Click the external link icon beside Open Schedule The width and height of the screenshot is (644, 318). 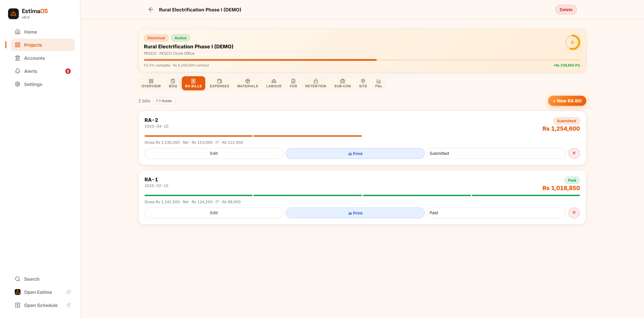coord(69,305)
